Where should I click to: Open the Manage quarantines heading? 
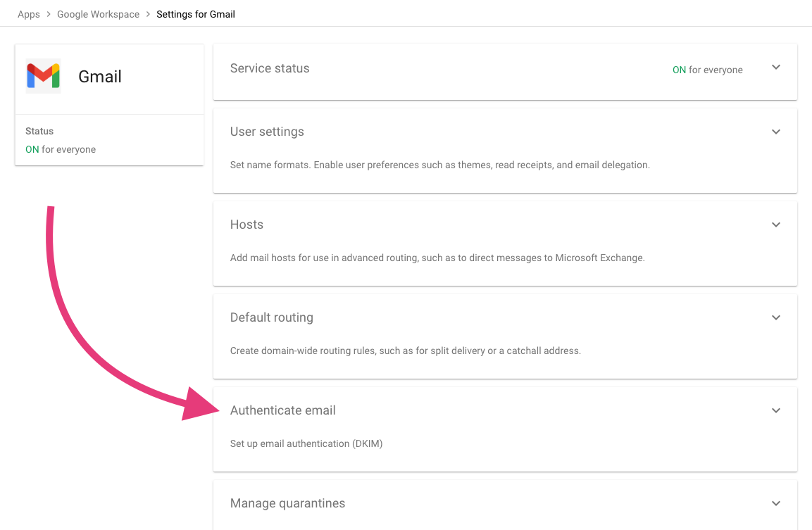(287, 503)
